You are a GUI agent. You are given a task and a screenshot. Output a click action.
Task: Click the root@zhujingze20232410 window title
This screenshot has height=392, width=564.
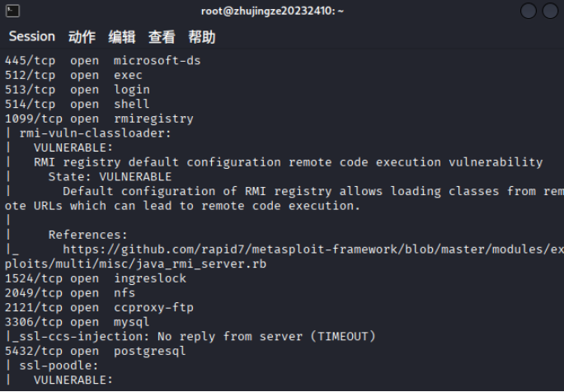tap(273, 11)
